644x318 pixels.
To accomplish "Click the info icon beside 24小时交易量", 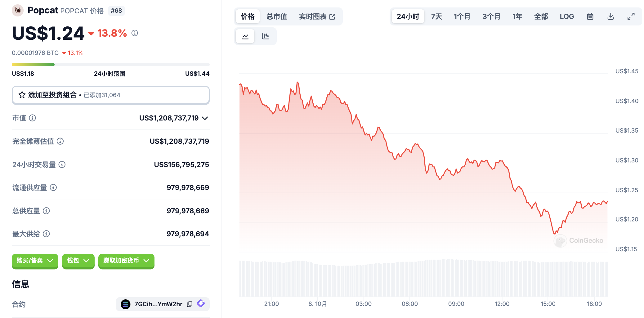I will pos(62,165).
